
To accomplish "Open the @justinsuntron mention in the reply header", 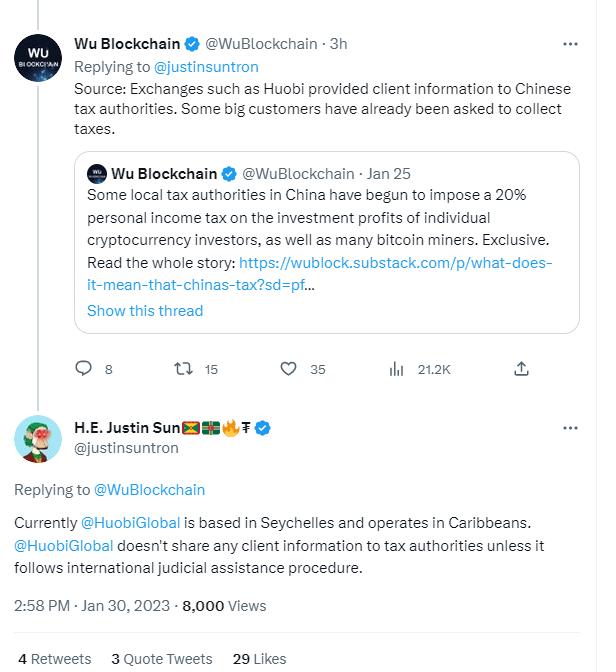I will [207, 67].
